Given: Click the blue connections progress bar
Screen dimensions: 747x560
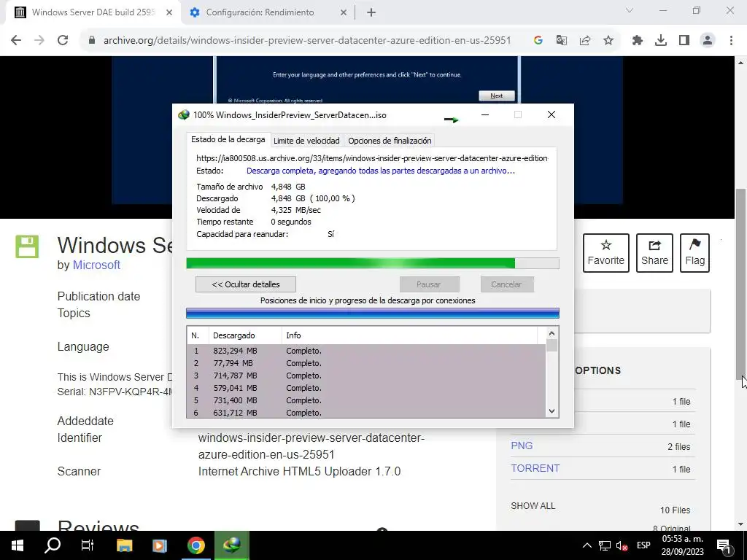Looking at the screenshot, I should tap(373, 313).
